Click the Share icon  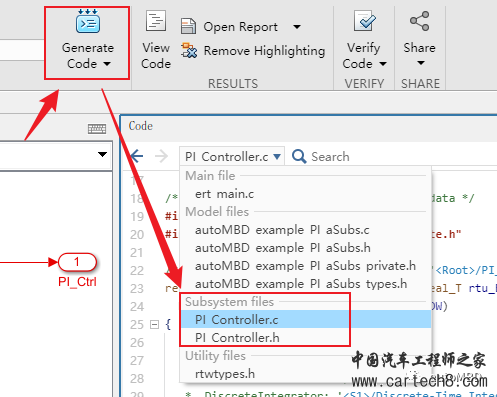point(420,21)
